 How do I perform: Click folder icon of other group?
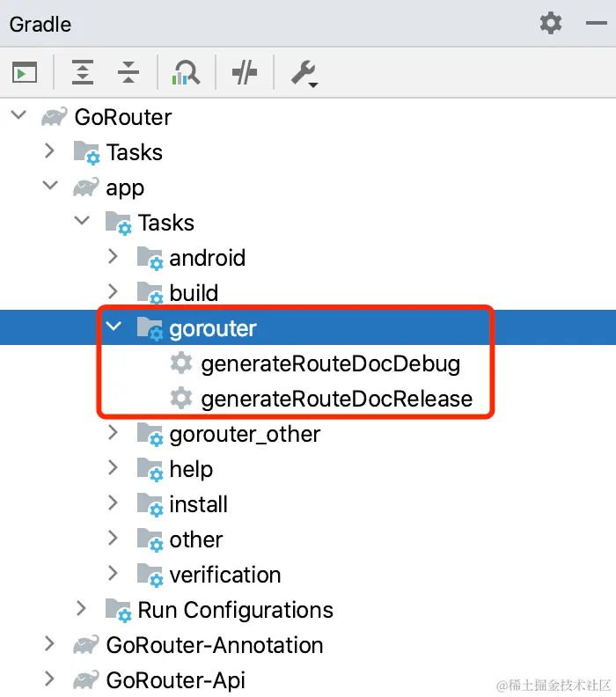pos(150,540)
